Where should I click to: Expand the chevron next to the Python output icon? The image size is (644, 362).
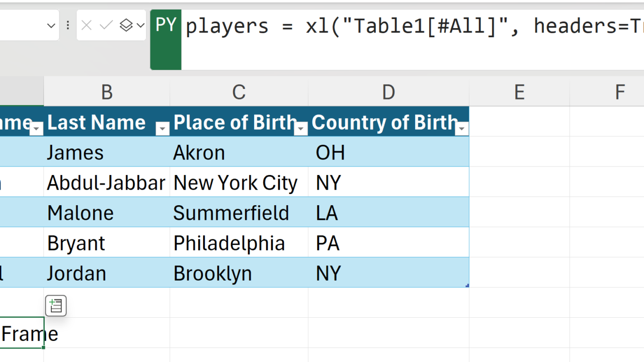pos(140,25)
